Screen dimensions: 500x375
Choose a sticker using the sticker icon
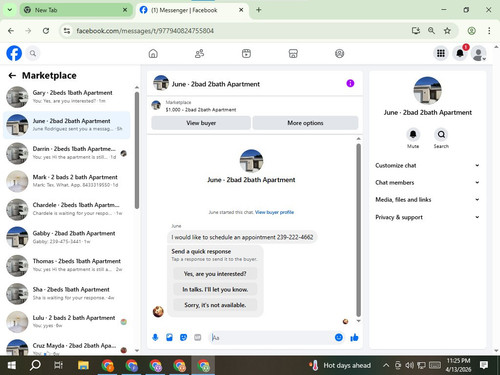[x=183, y=338]
